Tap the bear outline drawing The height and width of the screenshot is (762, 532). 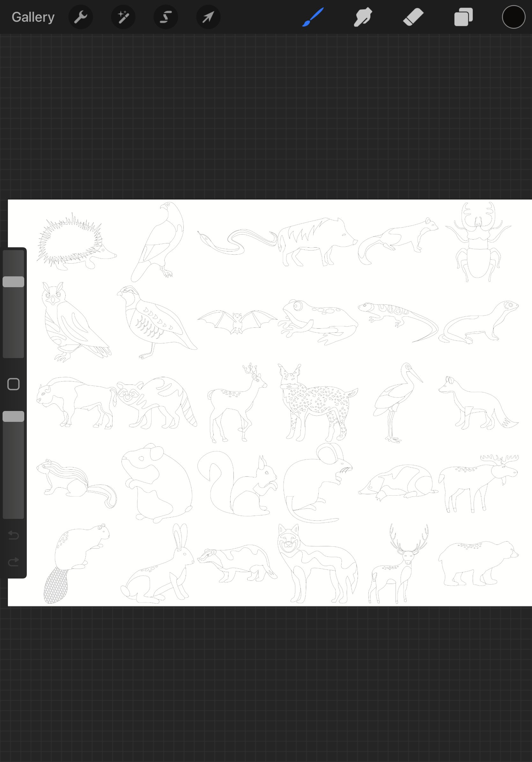click(478, 563)
